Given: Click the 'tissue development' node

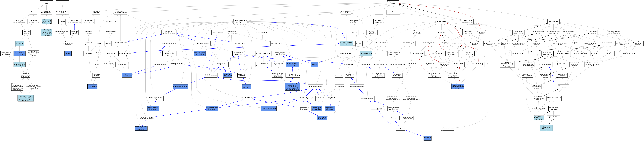Looking at the screenshot, I should coord(262,32).
